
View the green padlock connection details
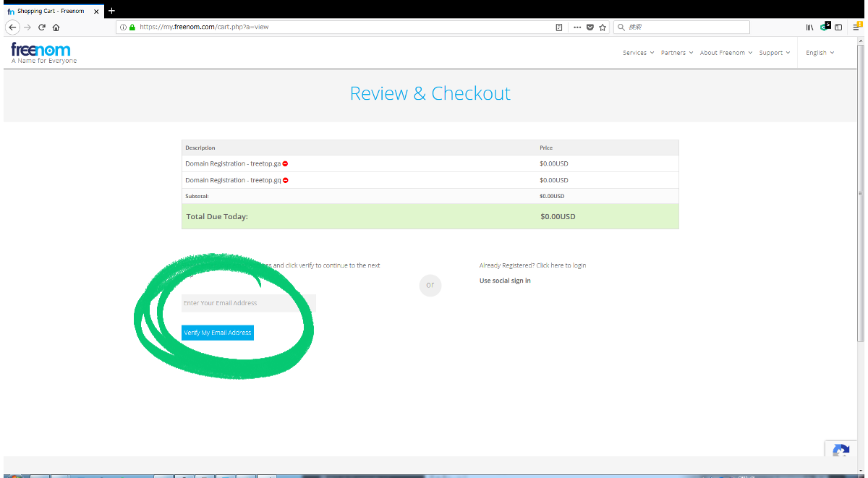132,27
